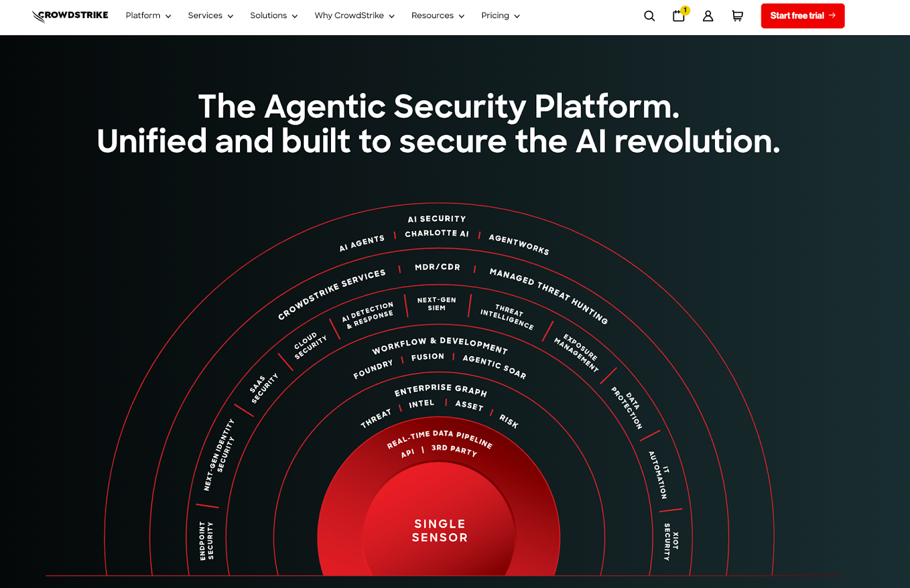This screenshot has width=910, height=588.
Task: Click the Start free trial button
Action: click(803, 16)
